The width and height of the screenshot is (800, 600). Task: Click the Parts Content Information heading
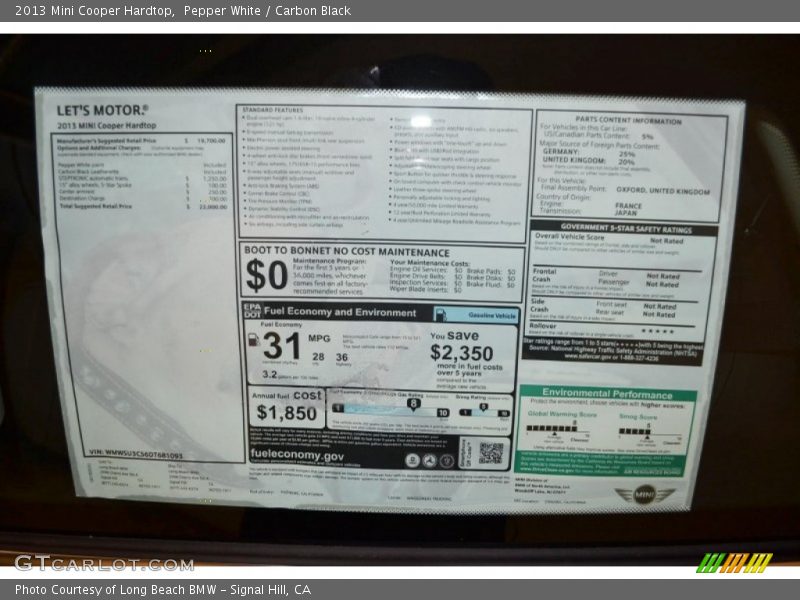click(x=628, y=120)
